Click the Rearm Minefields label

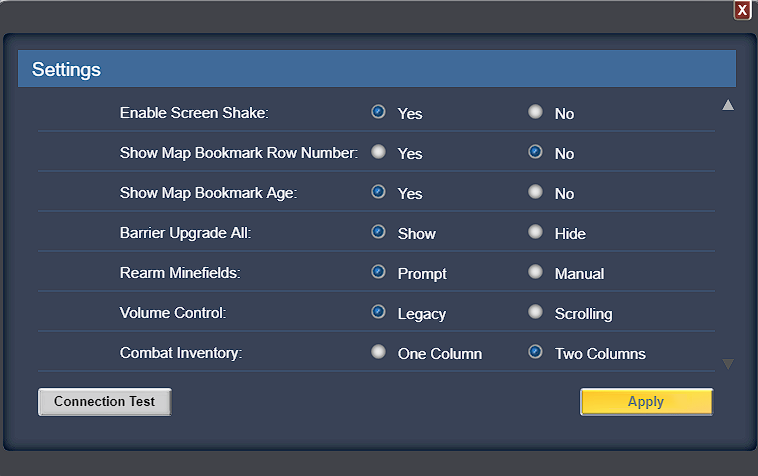pos(180,273)
